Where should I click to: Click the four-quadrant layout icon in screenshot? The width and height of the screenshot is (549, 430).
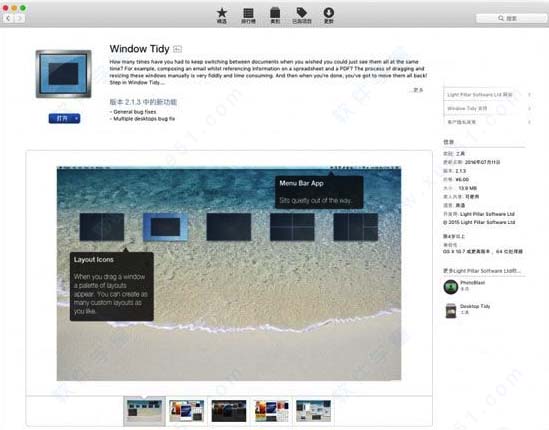pos(292,227)
